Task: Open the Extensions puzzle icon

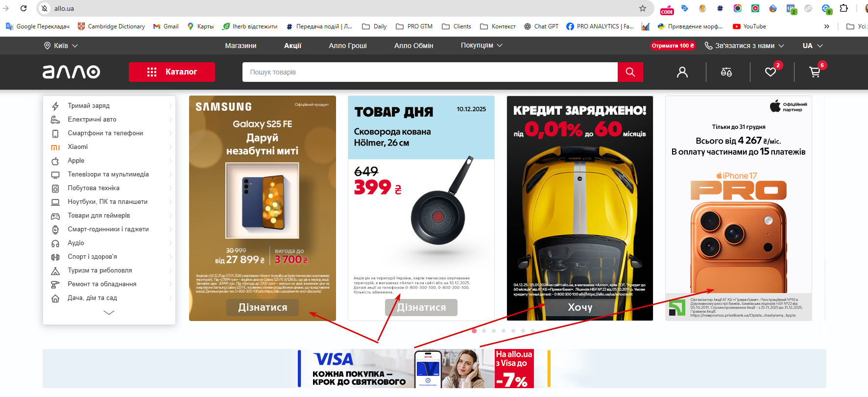Action: point(844,8)
